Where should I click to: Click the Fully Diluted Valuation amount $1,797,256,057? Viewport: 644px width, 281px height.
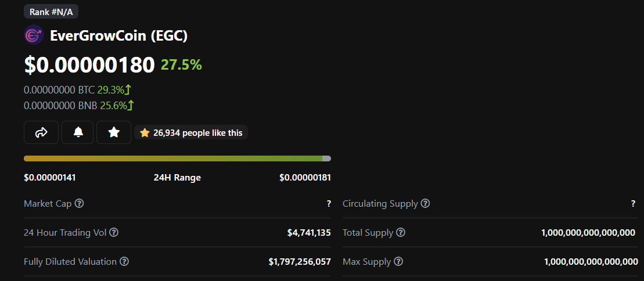click(300, 262)
